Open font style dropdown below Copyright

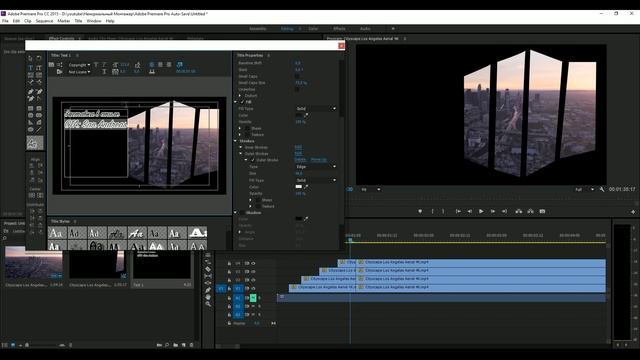click(x=79, y=72)
